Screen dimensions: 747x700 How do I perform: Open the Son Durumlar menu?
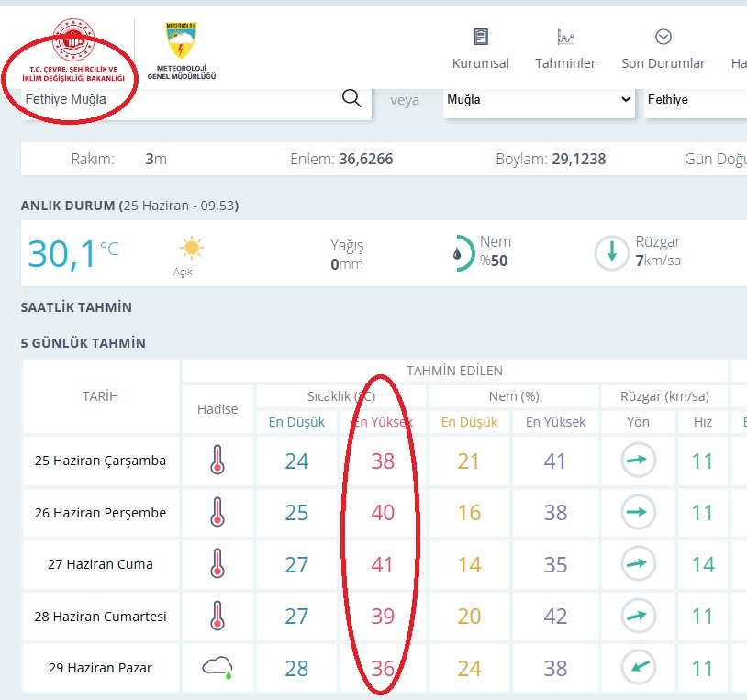tap(663, 50)
